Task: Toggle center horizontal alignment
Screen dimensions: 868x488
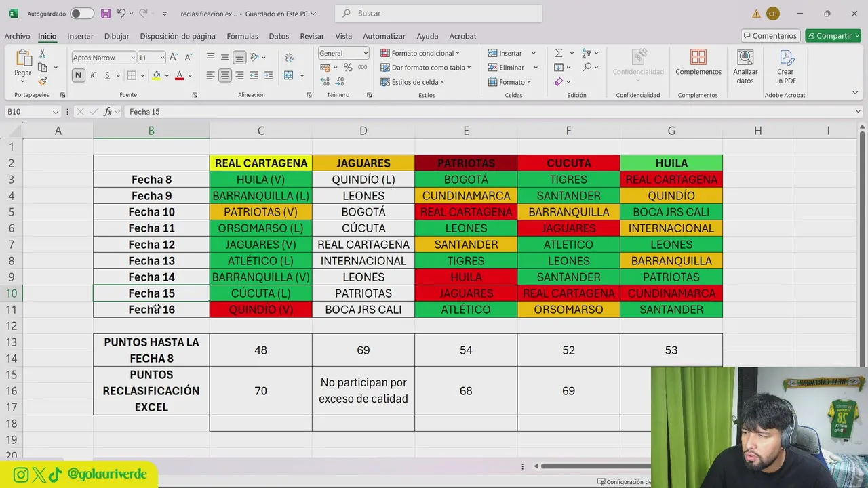Action: coord(225,75)
